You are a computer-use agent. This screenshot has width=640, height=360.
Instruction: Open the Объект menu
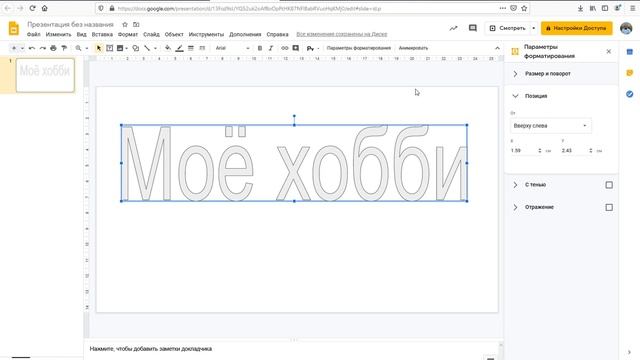coord(174,34)
